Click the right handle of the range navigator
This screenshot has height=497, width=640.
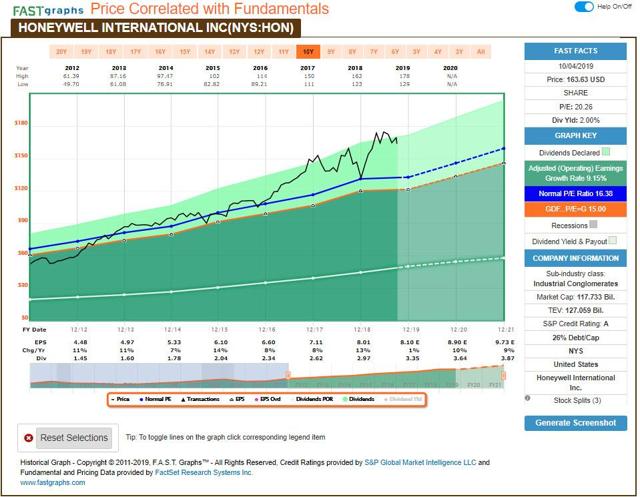click(x=503, y=375)
